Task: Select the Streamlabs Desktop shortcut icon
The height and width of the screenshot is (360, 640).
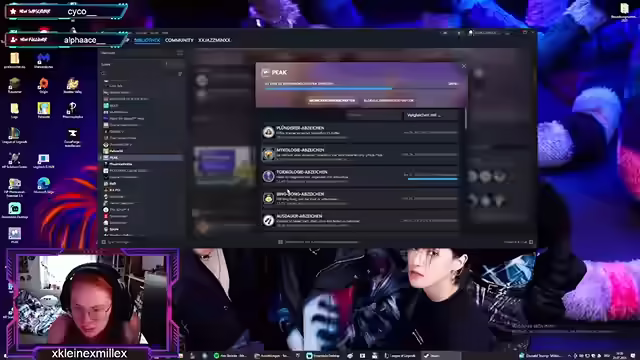Action: click(15, 210)
